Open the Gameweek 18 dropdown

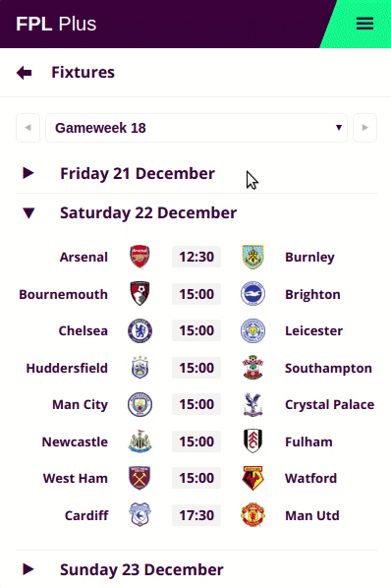(x=196, y=128)
